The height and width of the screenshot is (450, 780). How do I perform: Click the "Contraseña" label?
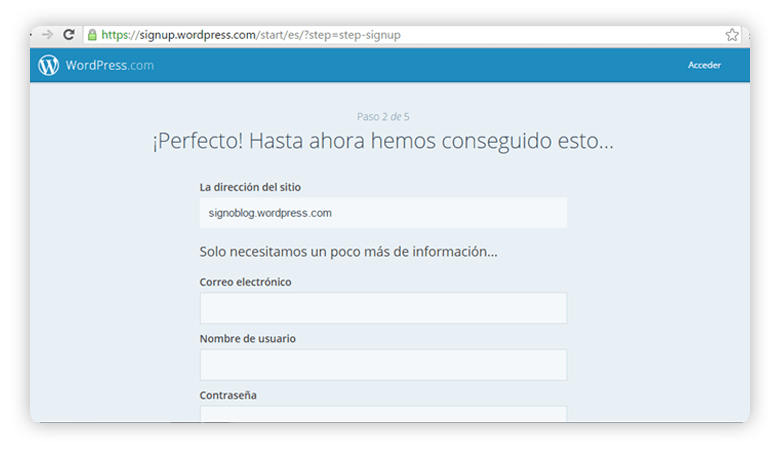click(228, 395)
